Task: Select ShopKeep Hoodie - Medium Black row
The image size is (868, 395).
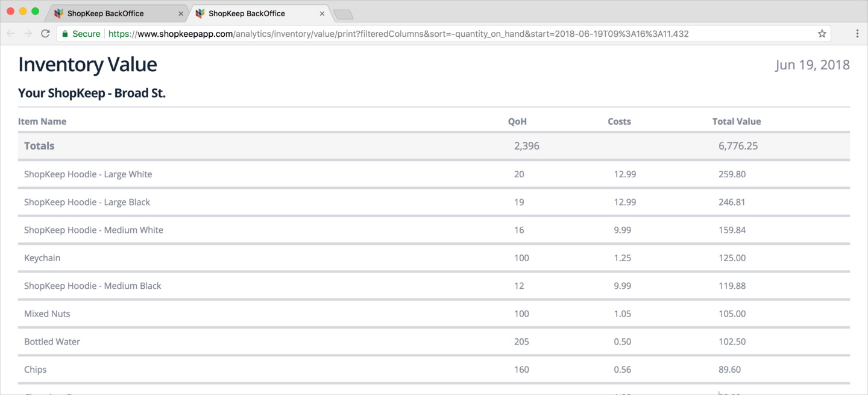Action: (434, 286)
